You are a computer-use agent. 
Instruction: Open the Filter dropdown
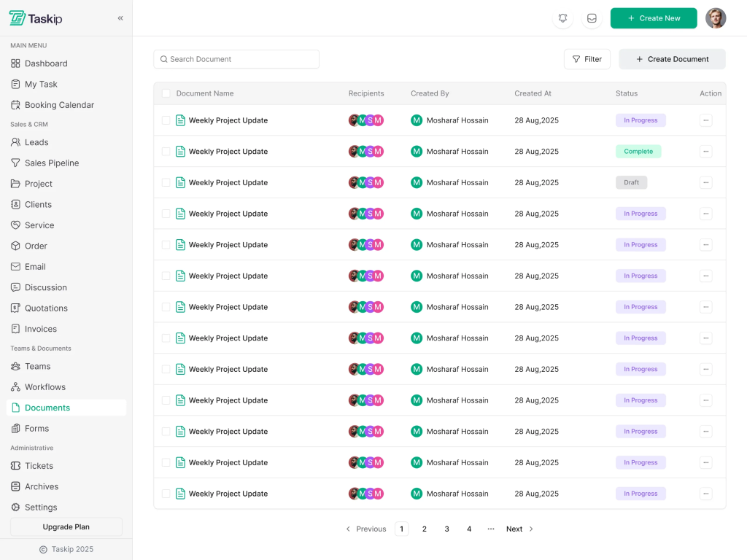point(587,59)
